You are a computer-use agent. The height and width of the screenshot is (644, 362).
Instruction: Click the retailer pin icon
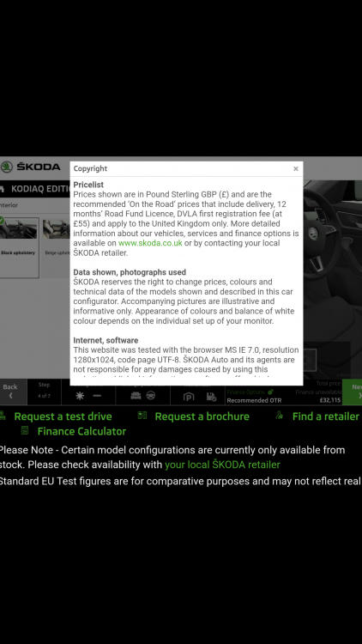click(280, 416)
